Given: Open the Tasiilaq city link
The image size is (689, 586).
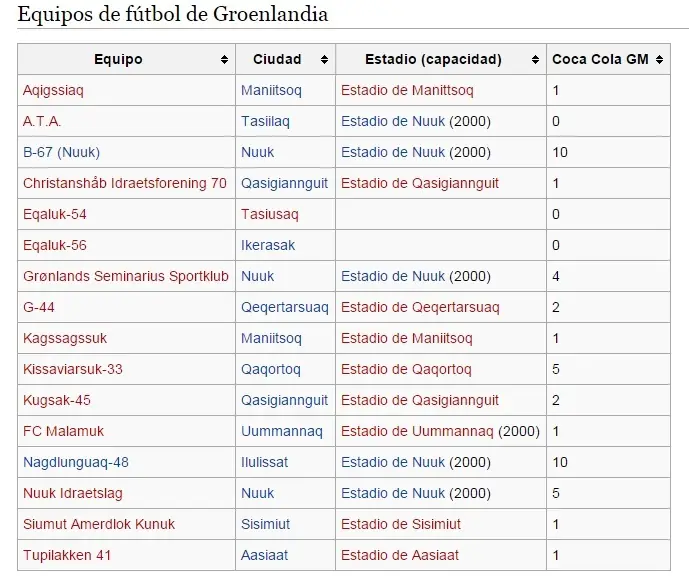Looking at the screenshot, I should coord(265,121).
